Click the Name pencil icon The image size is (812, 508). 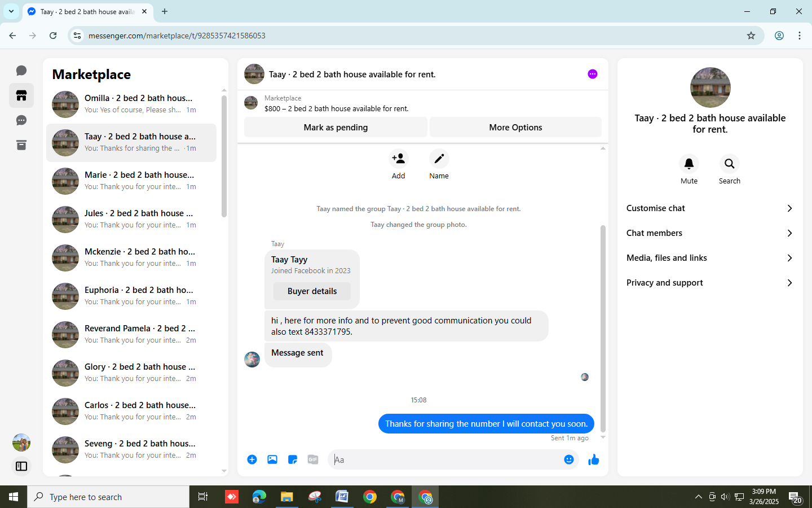pos(439,159)
